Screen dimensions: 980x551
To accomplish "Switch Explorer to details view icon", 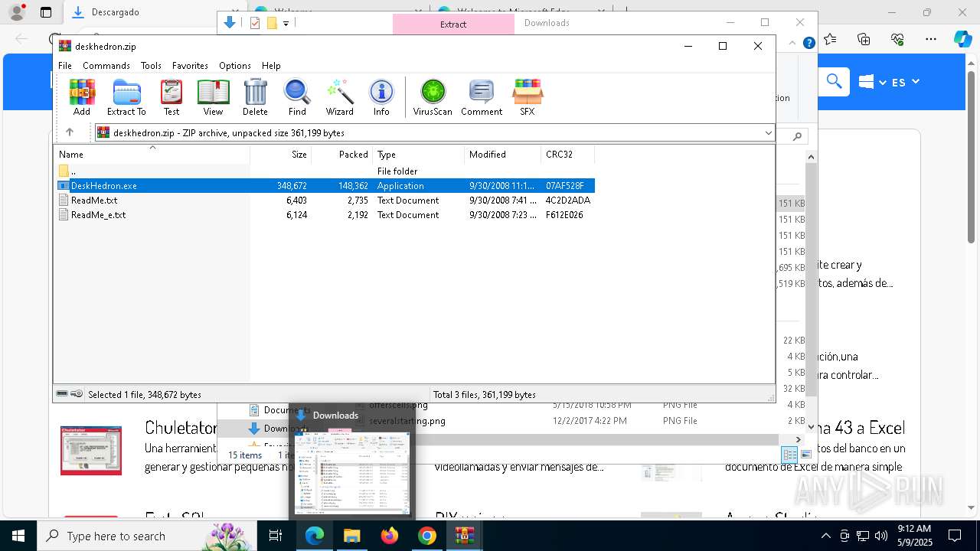I will (x=789, y=455).
